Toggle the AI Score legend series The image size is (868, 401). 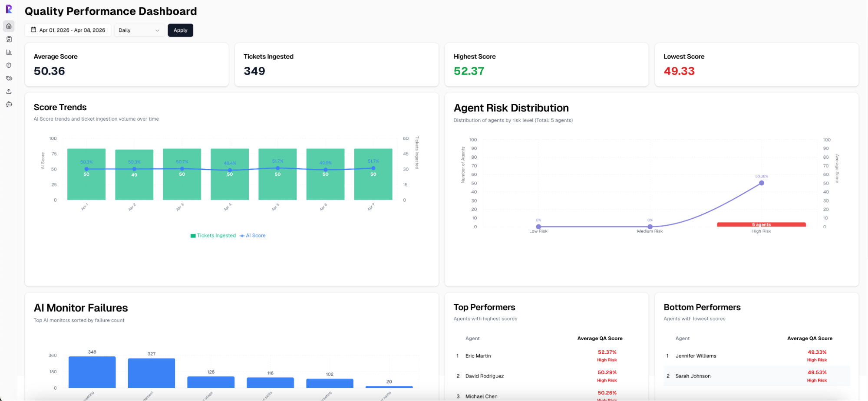253,236
